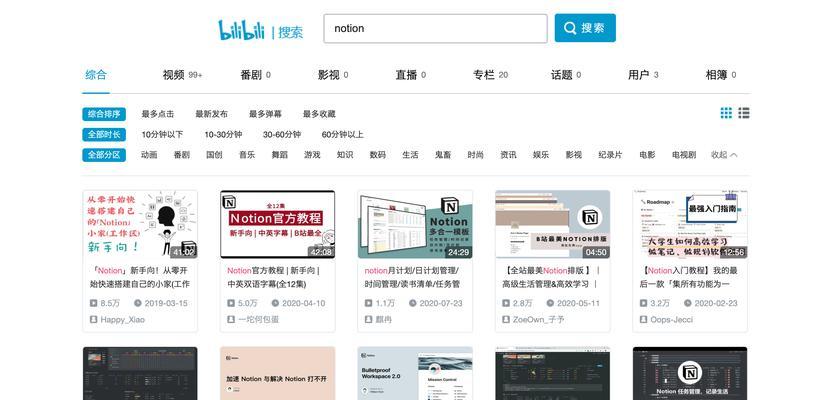Filter by 动画 category
829x400 pixels.
149,155
